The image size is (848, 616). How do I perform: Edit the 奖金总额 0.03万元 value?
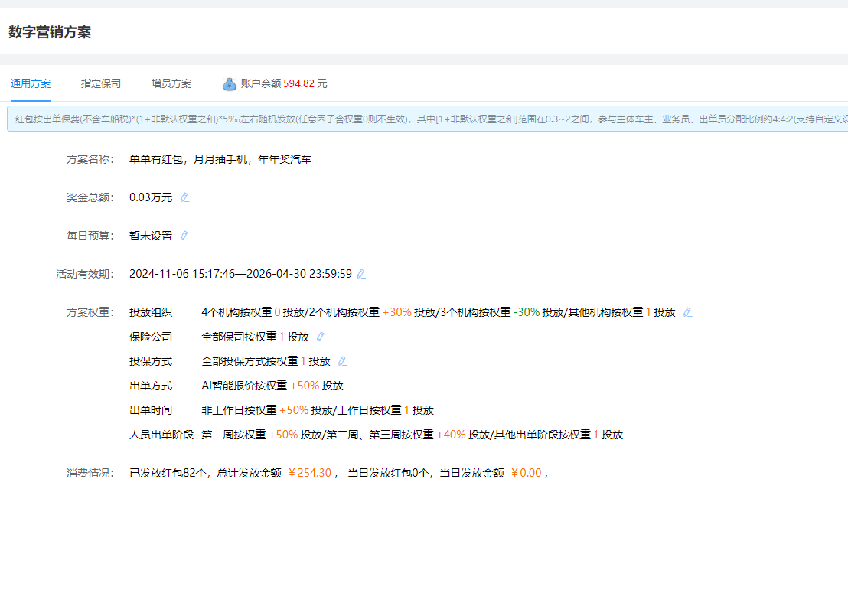pos(184,197)
